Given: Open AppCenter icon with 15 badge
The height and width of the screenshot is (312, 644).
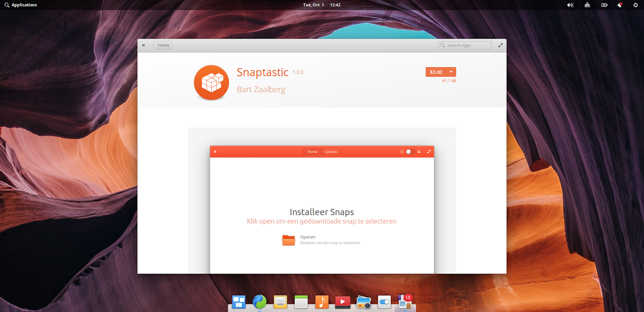Looking at the screenshot, I should pyautogui.click(x=405, y=302).
